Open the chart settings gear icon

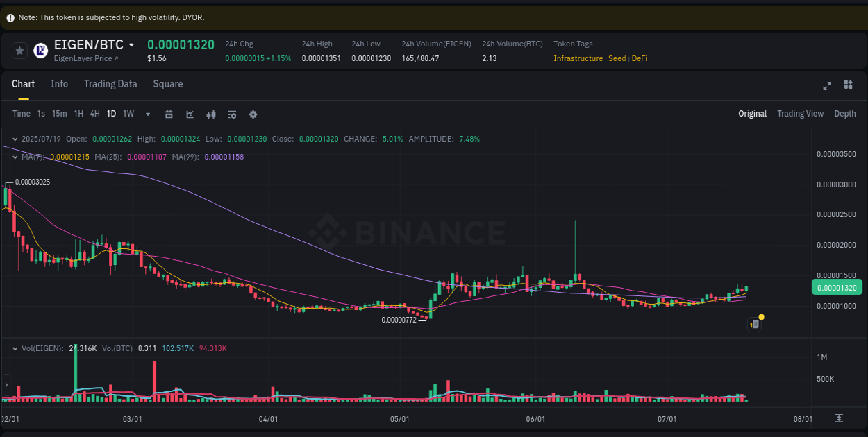(x=252, y=114)
